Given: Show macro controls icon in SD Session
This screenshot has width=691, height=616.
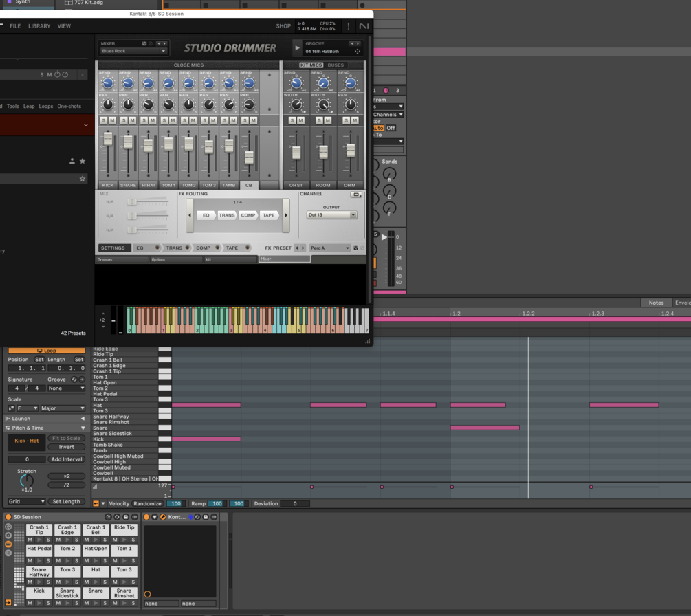Looking at the screenshot, I should click(8, 527).
